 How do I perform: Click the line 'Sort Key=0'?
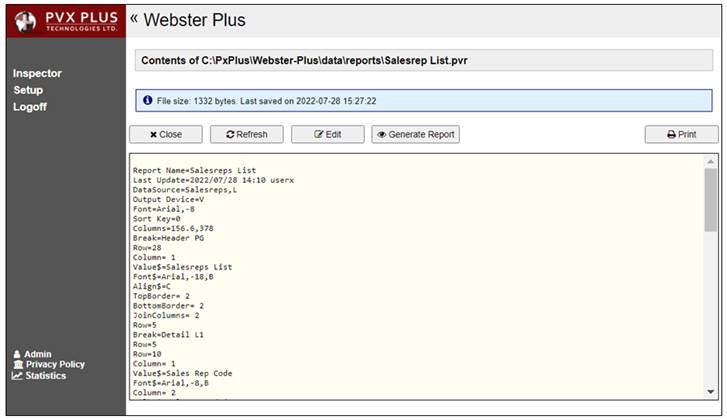pos(157,219)
